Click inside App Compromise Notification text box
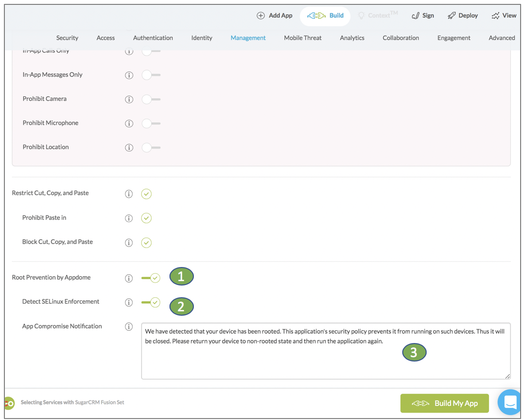This screenshot has width=525, height=420. pyautogui.click(x=325, y=361)
